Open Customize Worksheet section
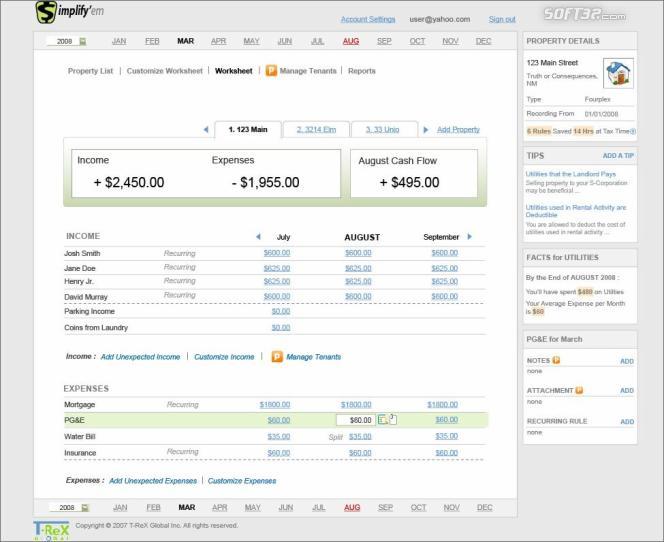This screenshot has width=664, height=542. pos(165,71)
